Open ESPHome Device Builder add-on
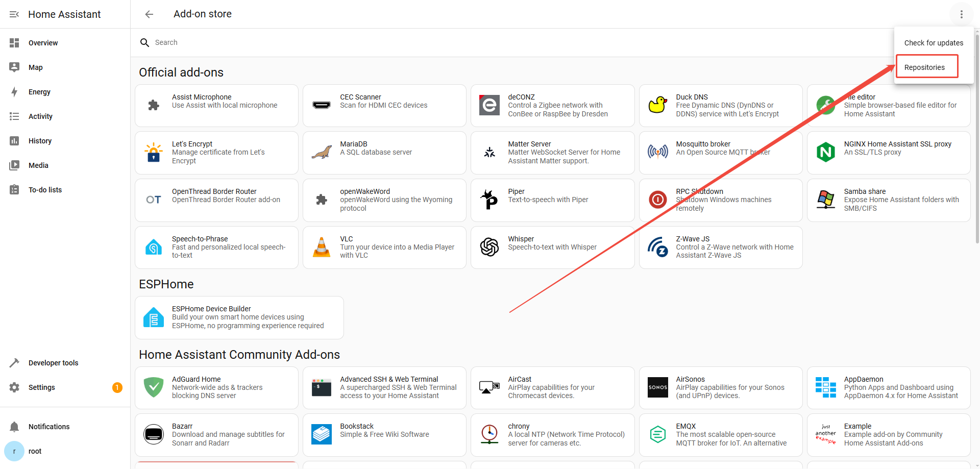Screen dimensions: 980x469 pyautogui.click(x=239, y=317)
